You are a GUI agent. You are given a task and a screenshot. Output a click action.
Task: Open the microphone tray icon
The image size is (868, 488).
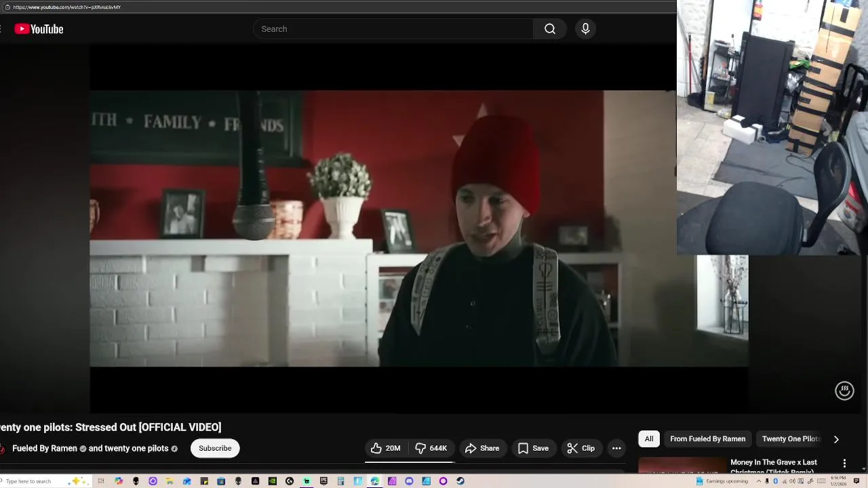(x=767, y=481)
